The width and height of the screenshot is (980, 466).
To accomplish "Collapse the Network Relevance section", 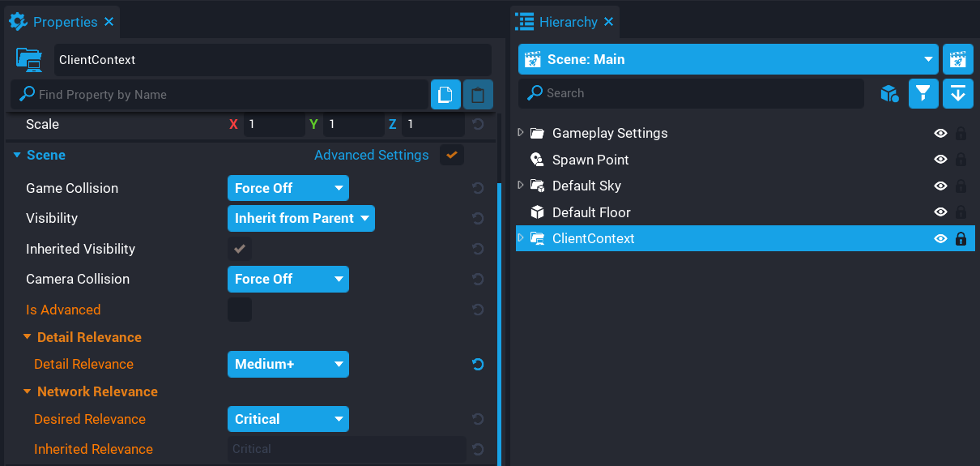I will [x=28, y=392].
